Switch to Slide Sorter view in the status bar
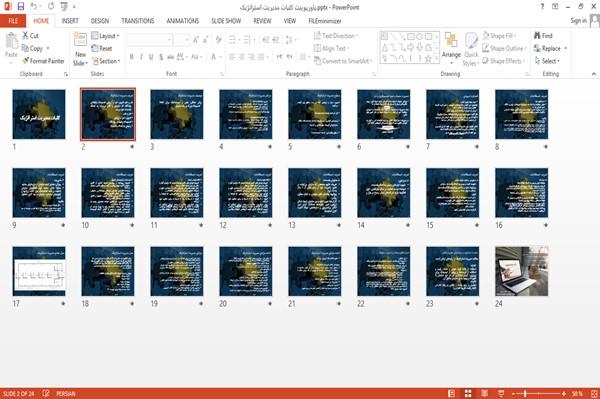This screenshot has width=600, height=399. (x=468, y=394)
